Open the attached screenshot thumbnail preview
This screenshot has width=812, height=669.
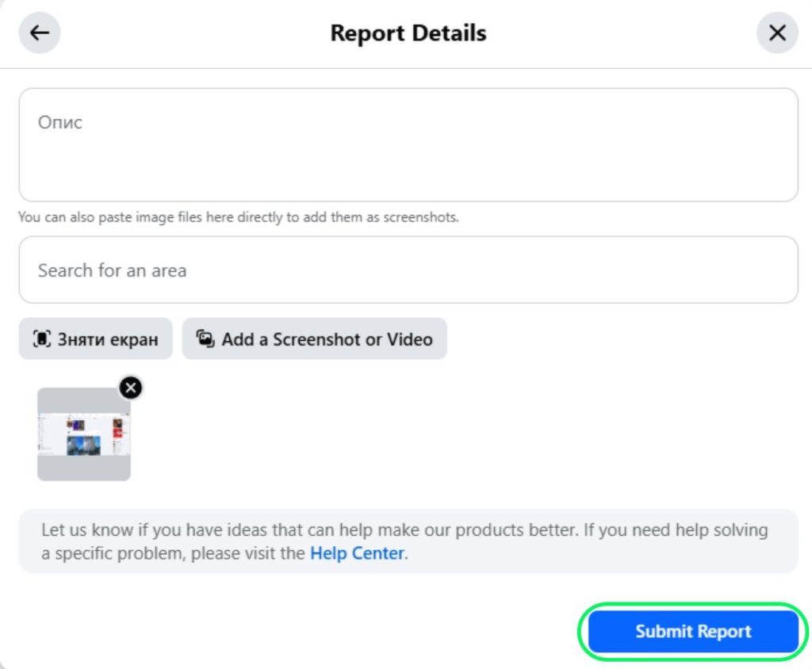tap(84, 434)
